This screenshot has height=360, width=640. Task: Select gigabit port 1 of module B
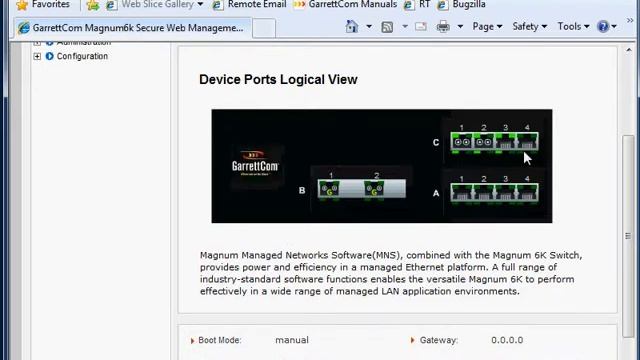pos(329,189)
